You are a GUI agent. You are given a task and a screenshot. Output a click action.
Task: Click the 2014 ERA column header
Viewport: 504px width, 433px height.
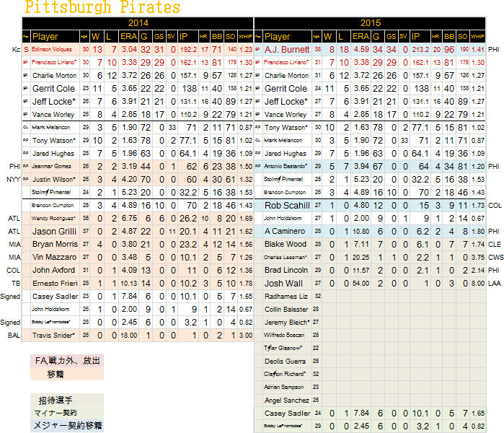click(x=128, y=37)
